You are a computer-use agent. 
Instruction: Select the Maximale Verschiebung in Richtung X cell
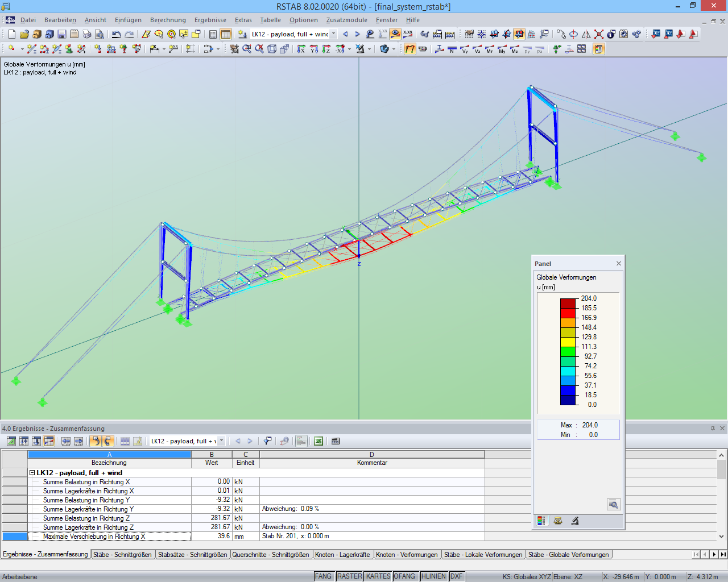109,537
